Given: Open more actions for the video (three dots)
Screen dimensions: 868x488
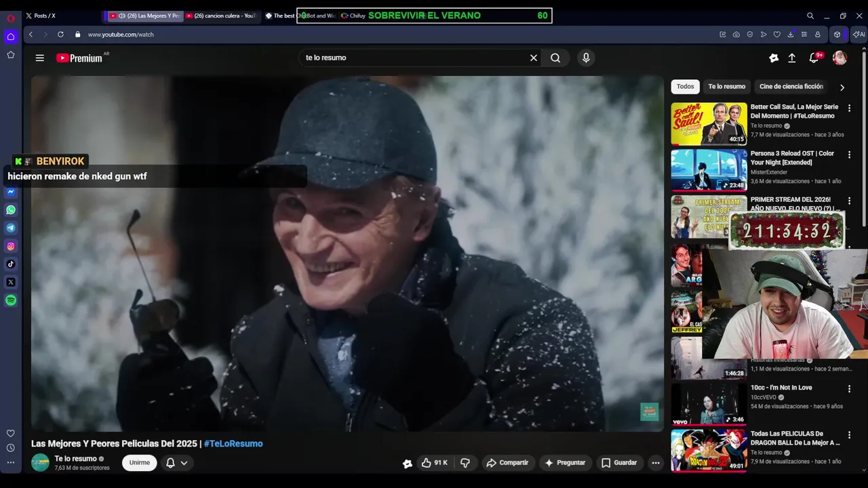Looking at the screenshot, I should (x=656, y=463).
